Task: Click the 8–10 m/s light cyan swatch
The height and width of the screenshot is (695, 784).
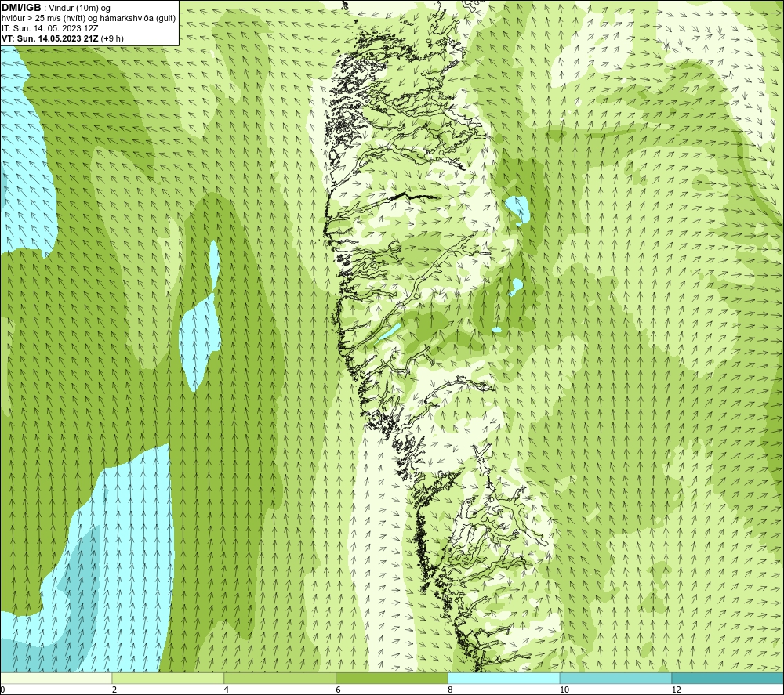Action: [x=504, y=678]
